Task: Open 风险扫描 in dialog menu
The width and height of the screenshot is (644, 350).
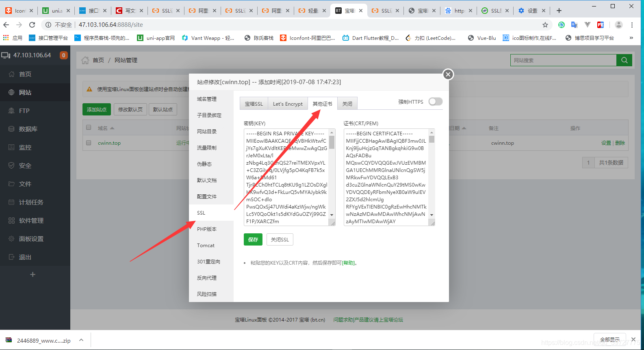Action: (x=211, y=294)
